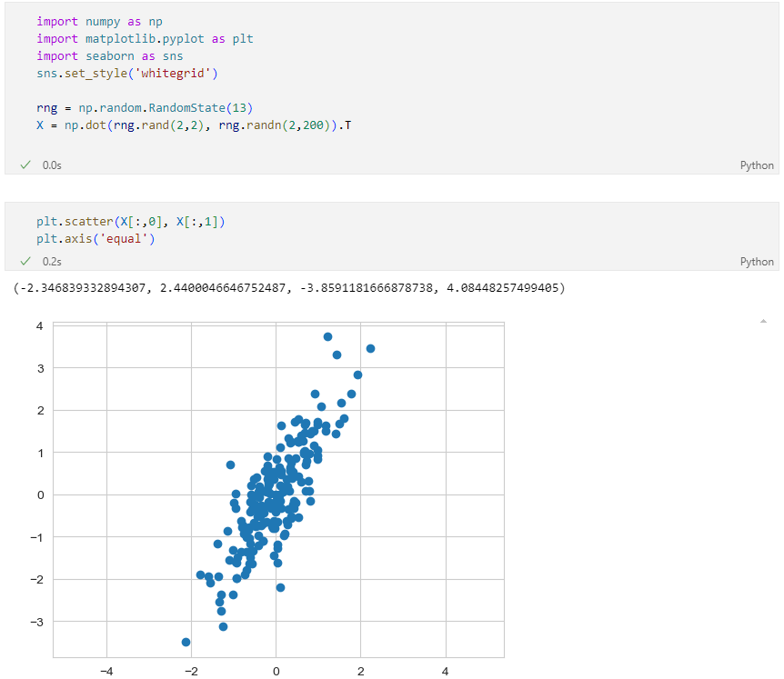Viewport: 784px width, 679px height.
Task: Click the X = np.dot(...) code line
Action: coord(194,125)
